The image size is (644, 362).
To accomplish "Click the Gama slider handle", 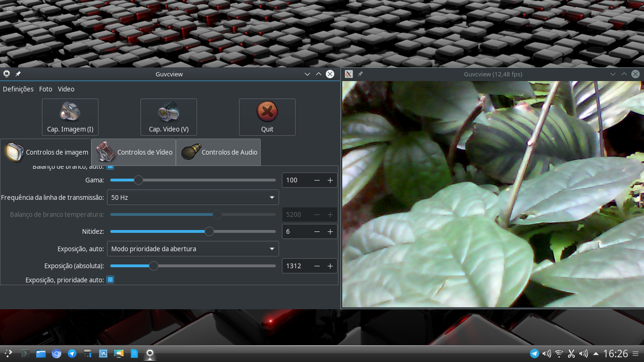I will tap(139, 180).
